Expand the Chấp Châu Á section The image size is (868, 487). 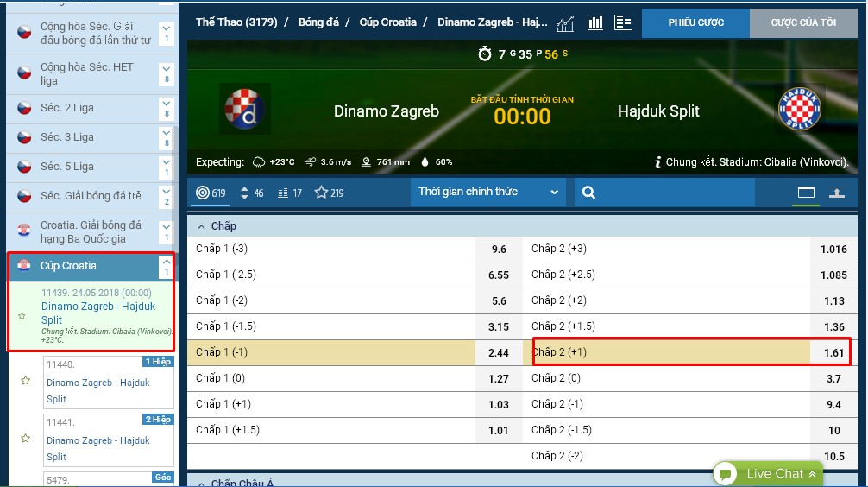202,484
